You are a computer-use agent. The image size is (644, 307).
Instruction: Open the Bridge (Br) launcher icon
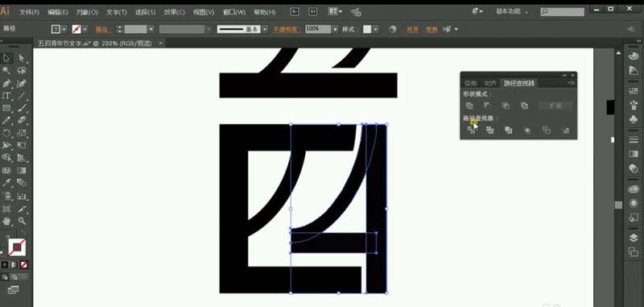294,12
